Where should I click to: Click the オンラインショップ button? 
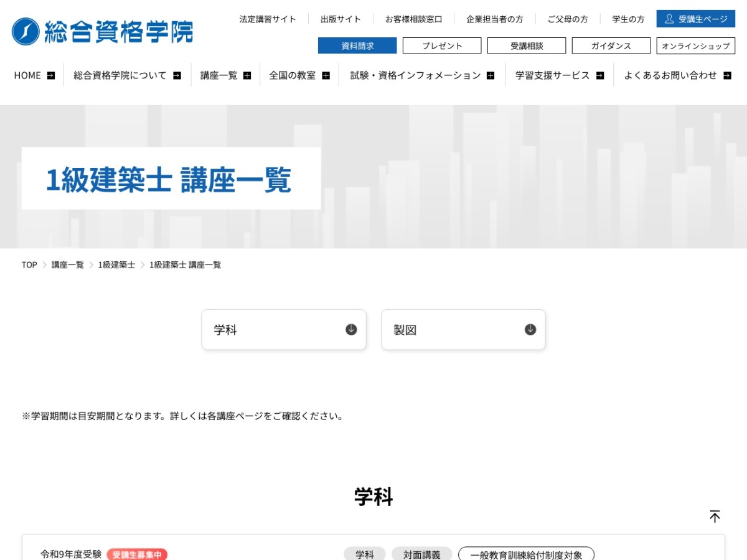696,45
